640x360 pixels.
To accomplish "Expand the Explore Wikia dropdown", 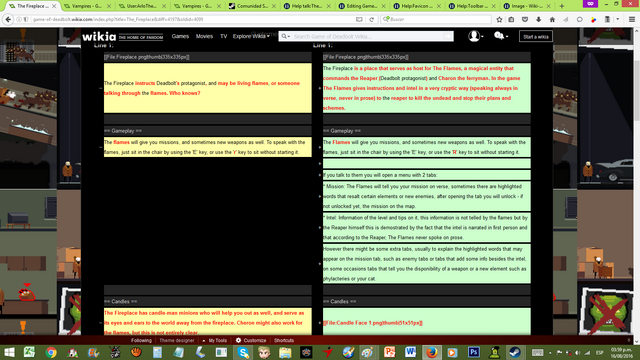I will click(251, 36).
